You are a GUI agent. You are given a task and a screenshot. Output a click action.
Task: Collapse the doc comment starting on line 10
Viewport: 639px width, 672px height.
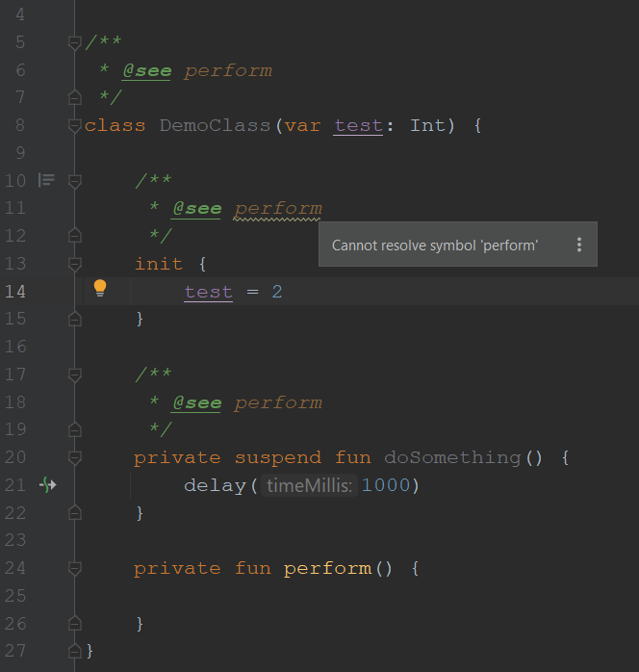point(75,181)
